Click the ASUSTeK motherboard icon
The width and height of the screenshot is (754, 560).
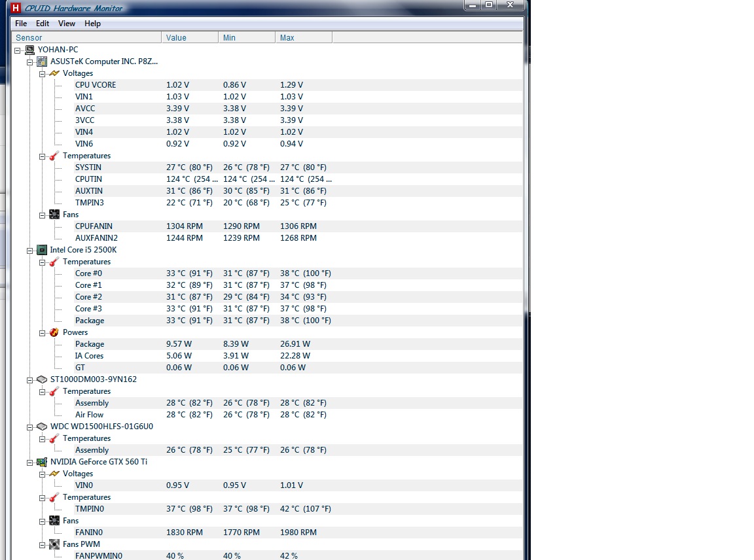click(42, 61)
